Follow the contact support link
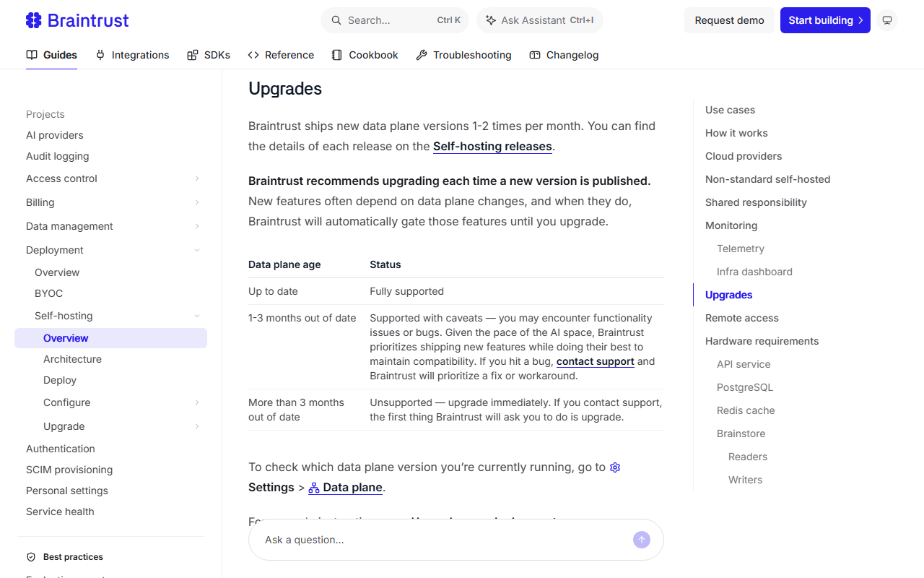The width and height of the screenshot is (924, 578). pos(596,361)
